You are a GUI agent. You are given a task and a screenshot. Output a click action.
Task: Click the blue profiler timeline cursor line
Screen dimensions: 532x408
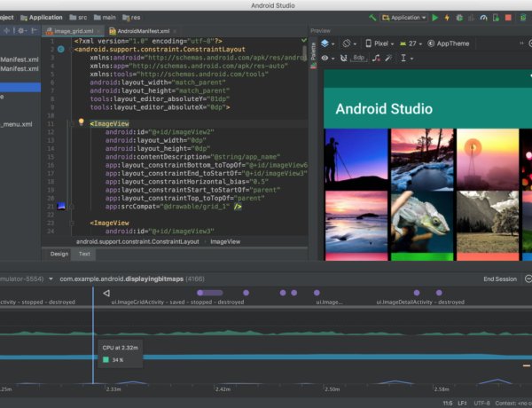coord(93,335)
